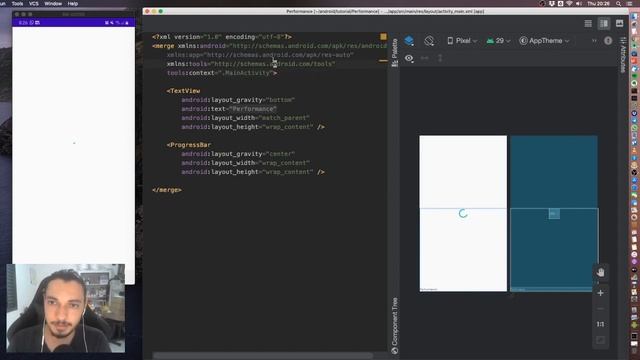
Task: Click the yellow warning marker in editor gutter
Action: (x=383, y=37)
